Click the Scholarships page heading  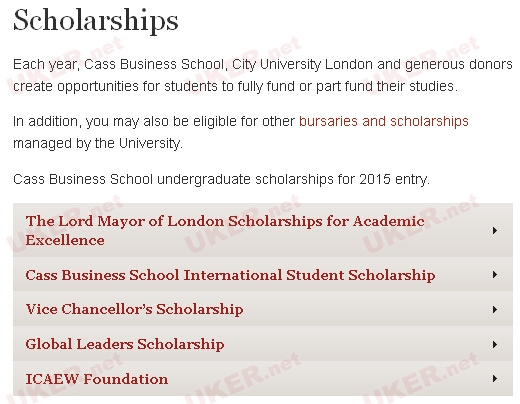[x=96, y=20]
